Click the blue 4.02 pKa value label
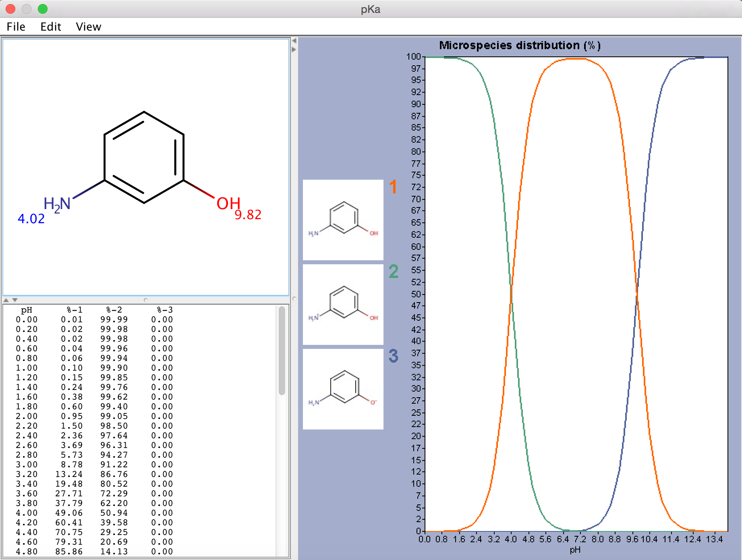 [x=31, y=219]
